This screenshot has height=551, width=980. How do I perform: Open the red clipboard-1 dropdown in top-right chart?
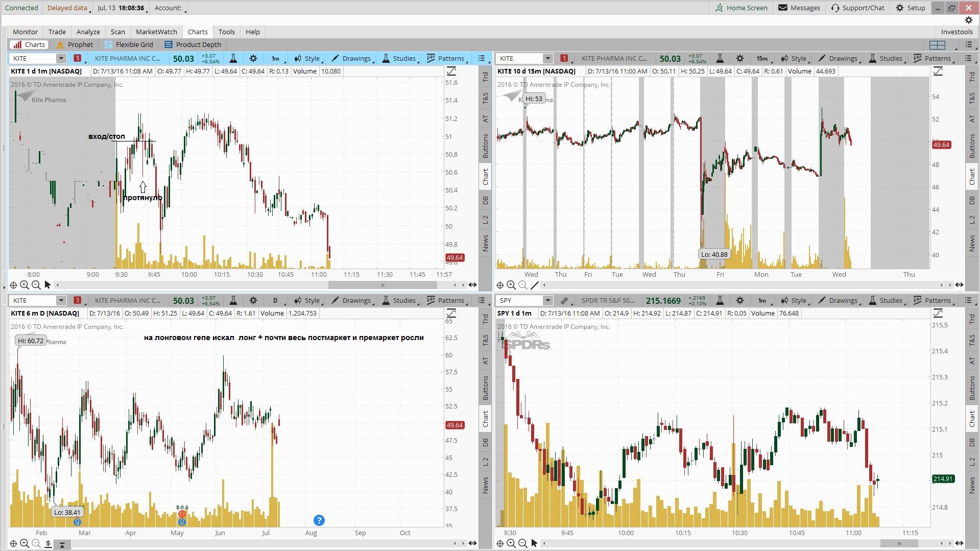coord(565,58)
